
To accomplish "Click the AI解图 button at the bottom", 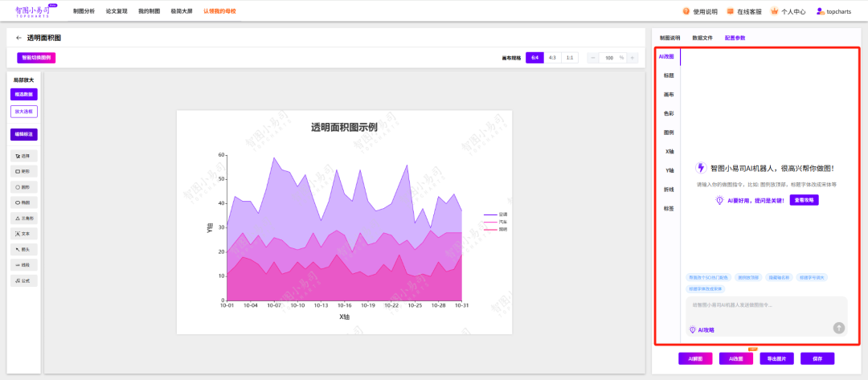I will coord(695,358).
